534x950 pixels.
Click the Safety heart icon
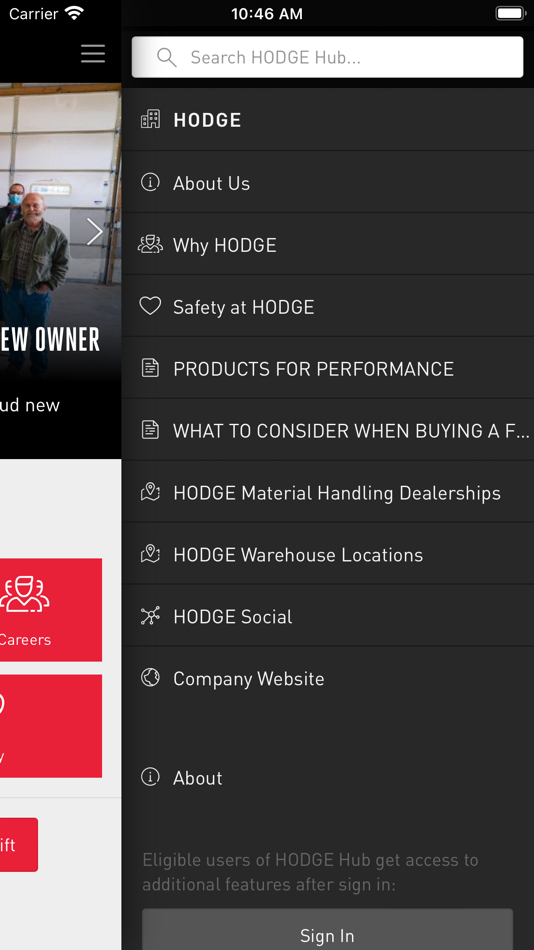point(150,306)
